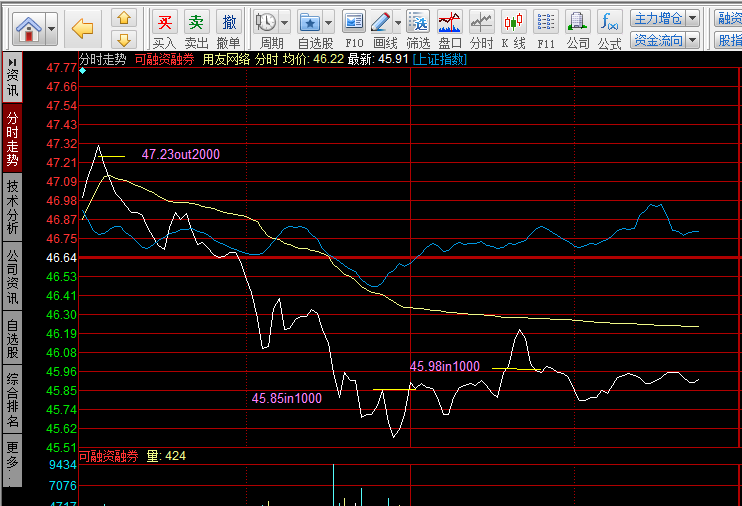Screen dimensions: 742x506
Task: Click the 用友网络 stock name
Action: [226, 59]
